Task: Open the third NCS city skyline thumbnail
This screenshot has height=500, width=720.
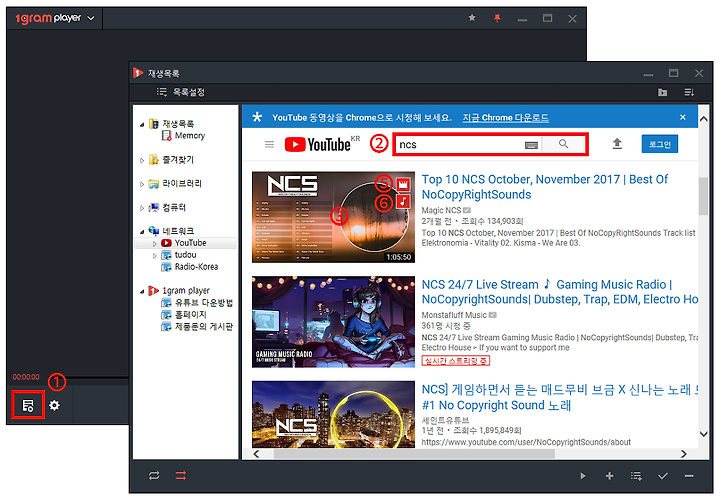Action: tap(333, 414)
